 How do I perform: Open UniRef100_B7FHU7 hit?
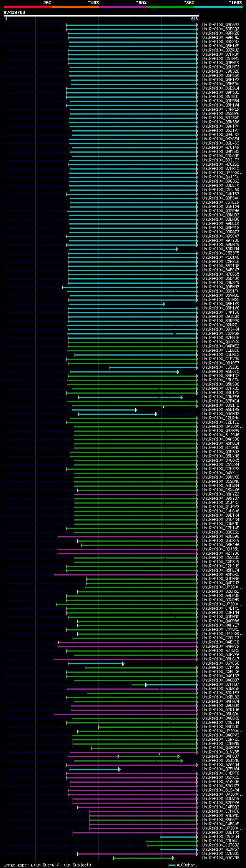[221, 684]
